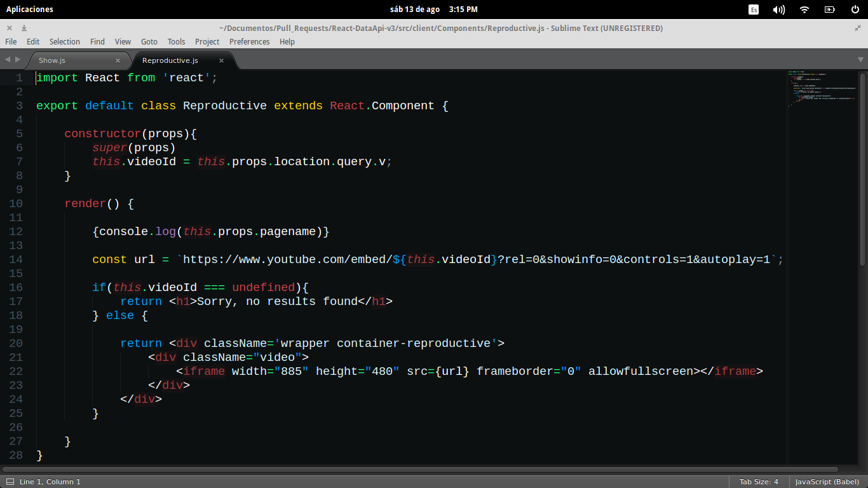This screenshot has height=488, width=868.
Task: Open the Selection menu
Action: [65, 42]
